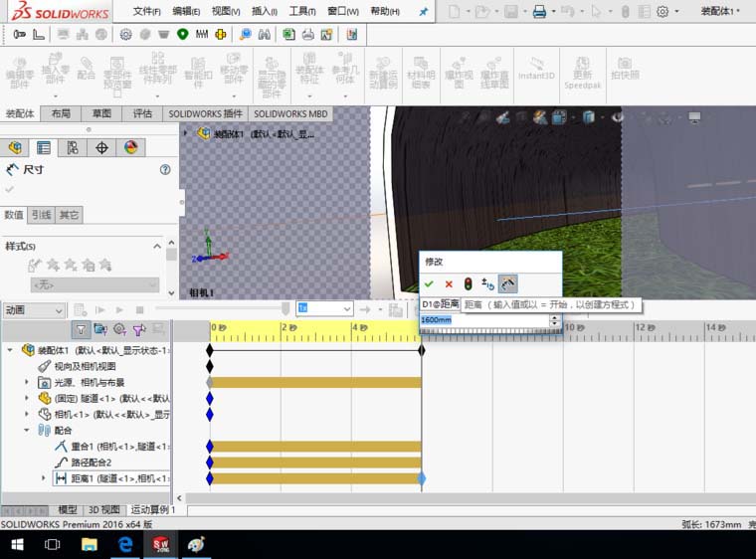Viewport: 756px width, 559px height.
Task: Click the 1600mm distance value field
Action: pos(484,319)
